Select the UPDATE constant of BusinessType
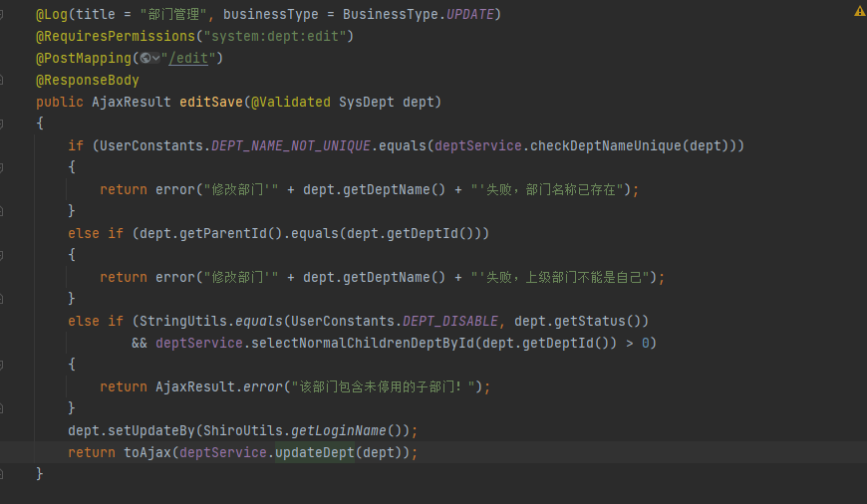The image size is (867, 504). click(x=470, y=14)
